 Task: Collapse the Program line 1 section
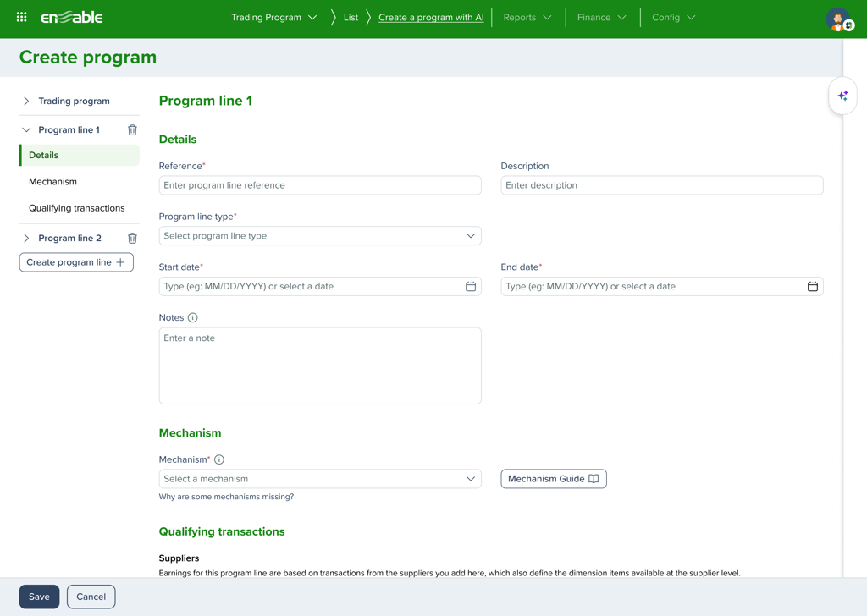tap(26, 130)
